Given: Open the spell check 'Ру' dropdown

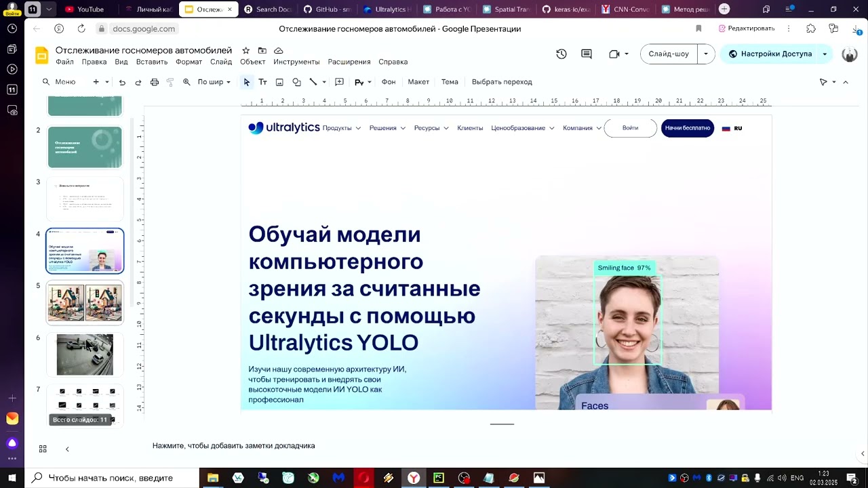Looking at the screenshot, I should (363, 82).
